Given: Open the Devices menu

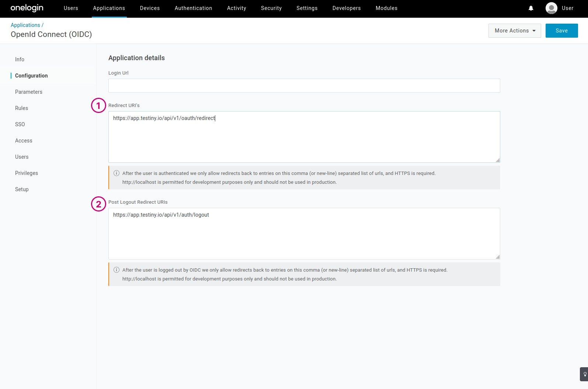Looking at the screenshot, I should pyautogui.click(x=150, y=8).
